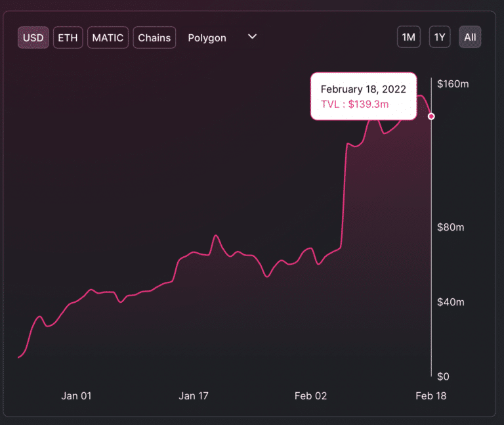The height and width of the screenshot is (425, 504).
Task: Select the USD denomination toggle
Action: [x=33, y=37]
